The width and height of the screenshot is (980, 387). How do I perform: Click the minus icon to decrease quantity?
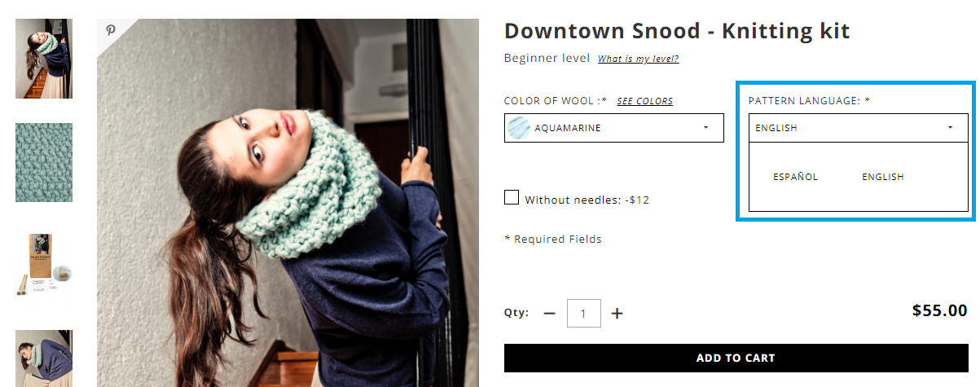click(x=549, y=313)
